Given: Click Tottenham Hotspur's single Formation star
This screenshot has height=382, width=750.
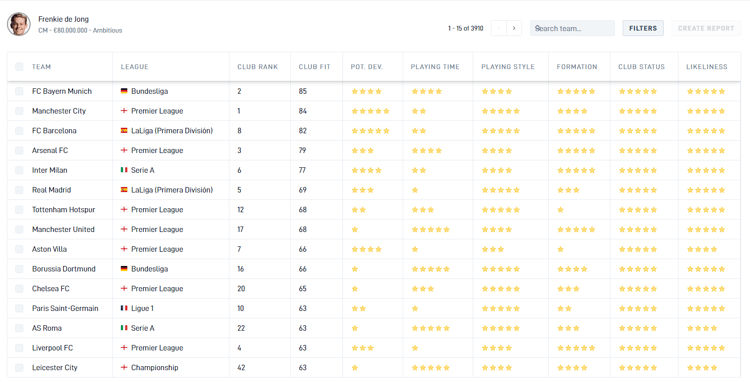Looking at the screenshot, I should point(561,209).
